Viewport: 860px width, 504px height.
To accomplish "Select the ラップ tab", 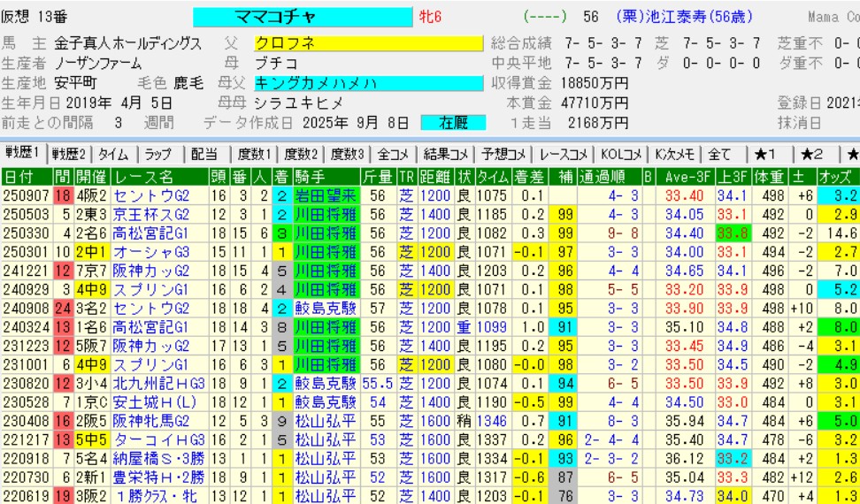I will coord(158,153).
